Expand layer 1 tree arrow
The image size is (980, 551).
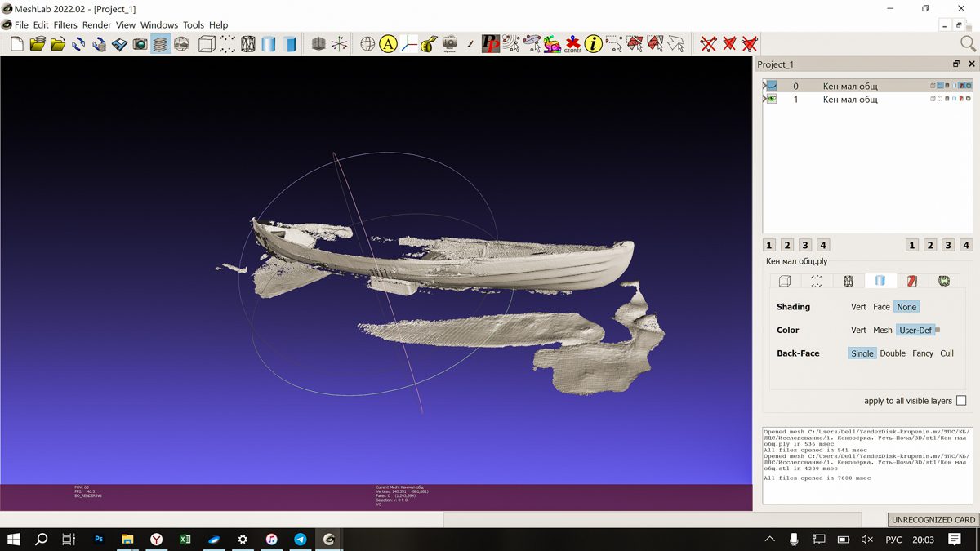pyautogui.click(x=764, y=100)
